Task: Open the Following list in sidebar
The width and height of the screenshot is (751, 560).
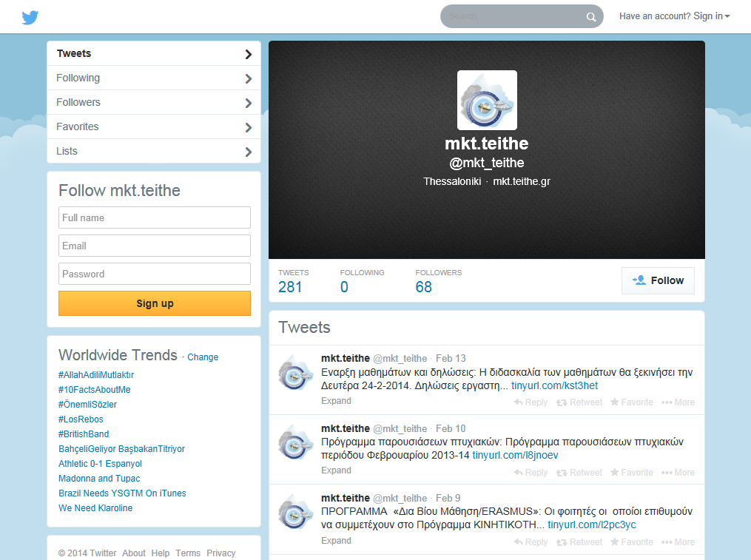Action: [x=154, y=78]
